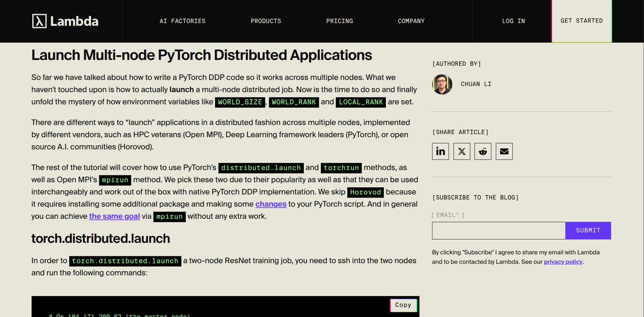Share article via email icon
This screenshot has width=644, height=317.
coord(504,151)
